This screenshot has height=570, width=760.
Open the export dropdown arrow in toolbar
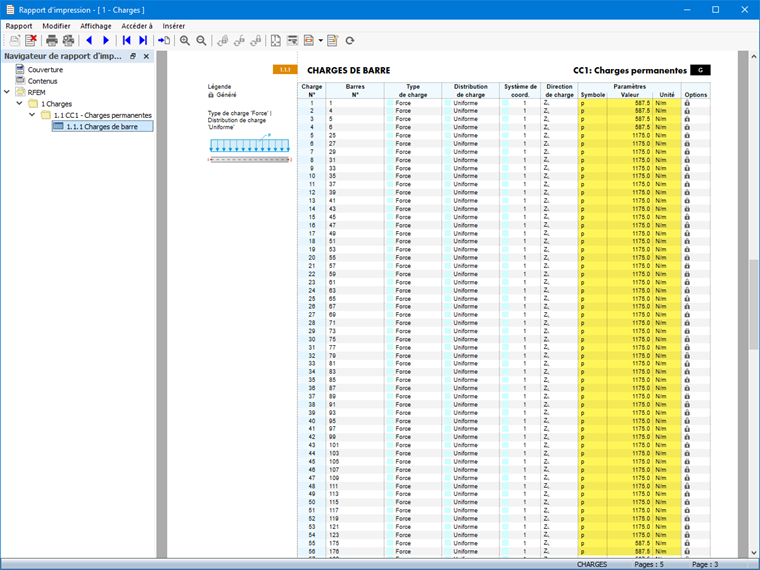point(321,41)
